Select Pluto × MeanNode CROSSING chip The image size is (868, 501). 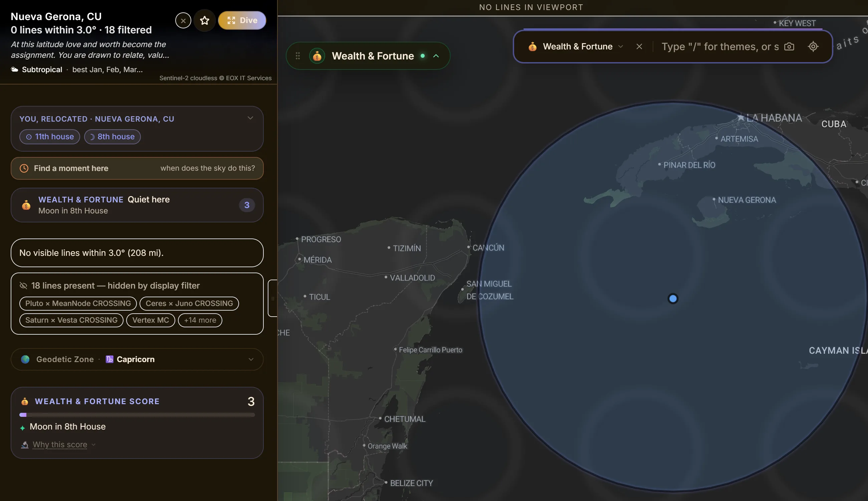pos(78,304)
